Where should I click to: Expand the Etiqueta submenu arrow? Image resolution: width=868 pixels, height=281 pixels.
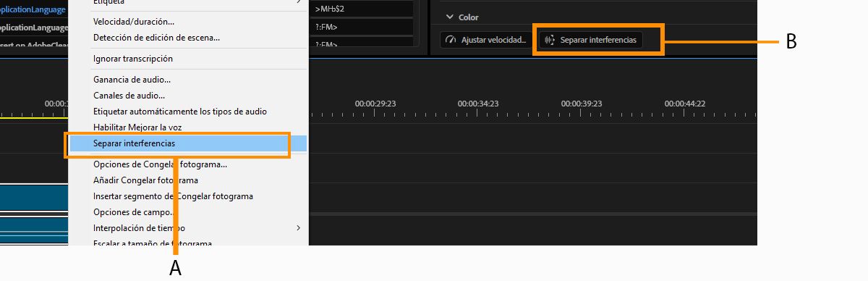pos(299,2)
